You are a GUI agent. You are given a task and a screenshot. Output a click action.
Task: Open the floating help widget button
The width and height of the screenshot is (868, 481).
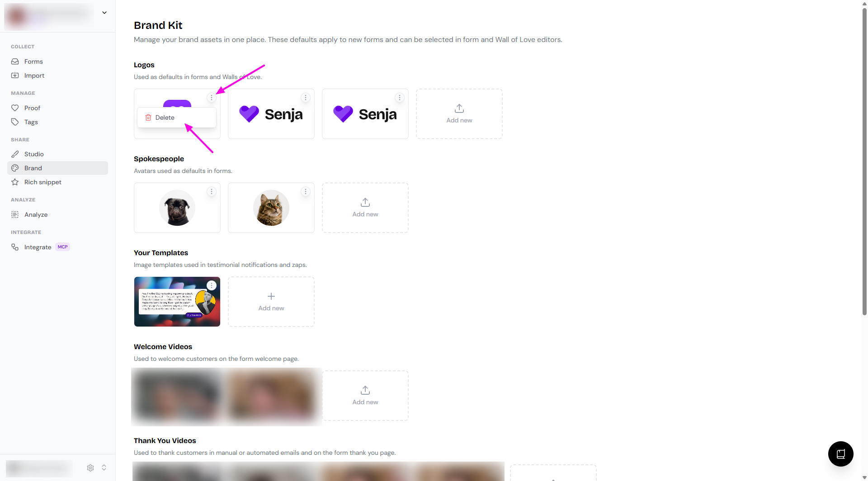click(840, 454)
